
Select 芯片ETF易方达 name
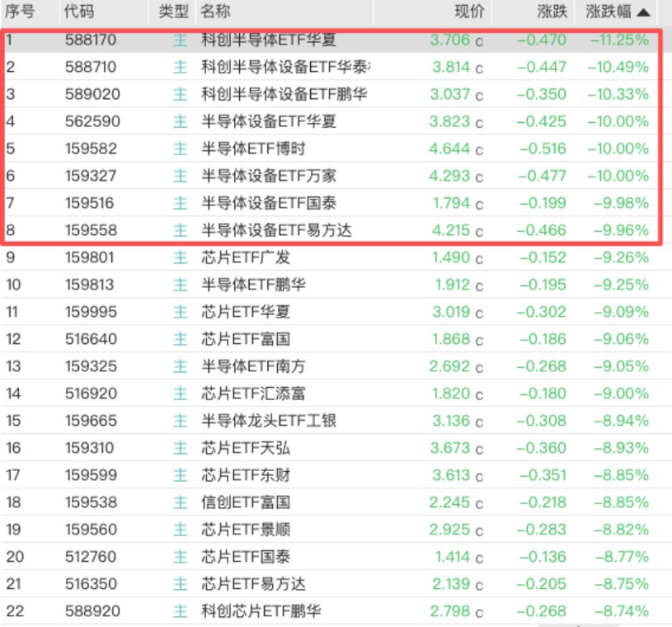click(253, 584)
